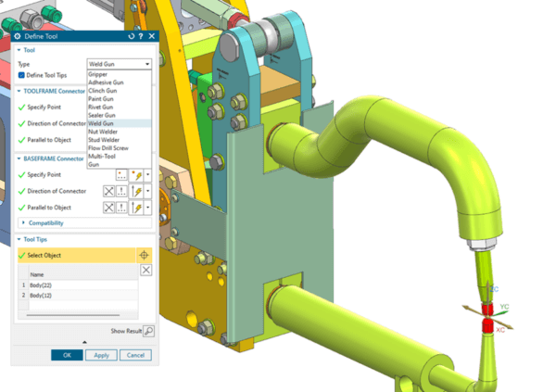Click the Define Tool reset icon
The width and height of the screenshot is (556, 392).
(x=132, y=36)
